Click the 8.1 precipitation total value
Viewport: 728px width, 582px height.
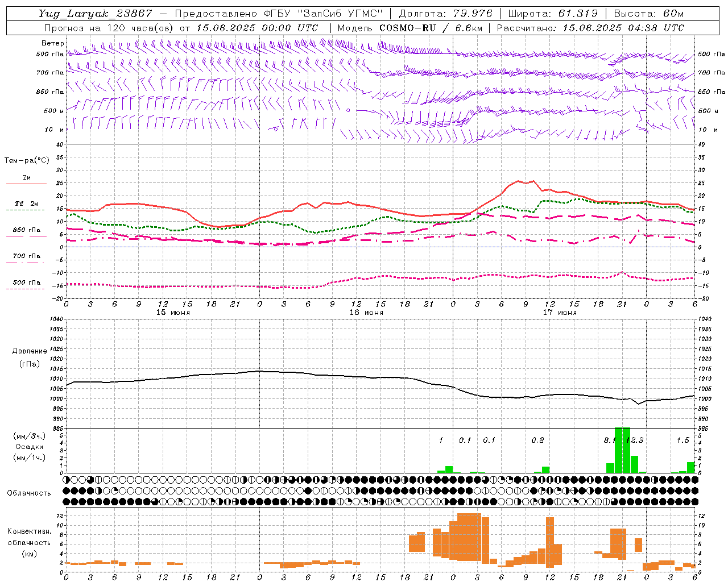click(x=610, y=440)
